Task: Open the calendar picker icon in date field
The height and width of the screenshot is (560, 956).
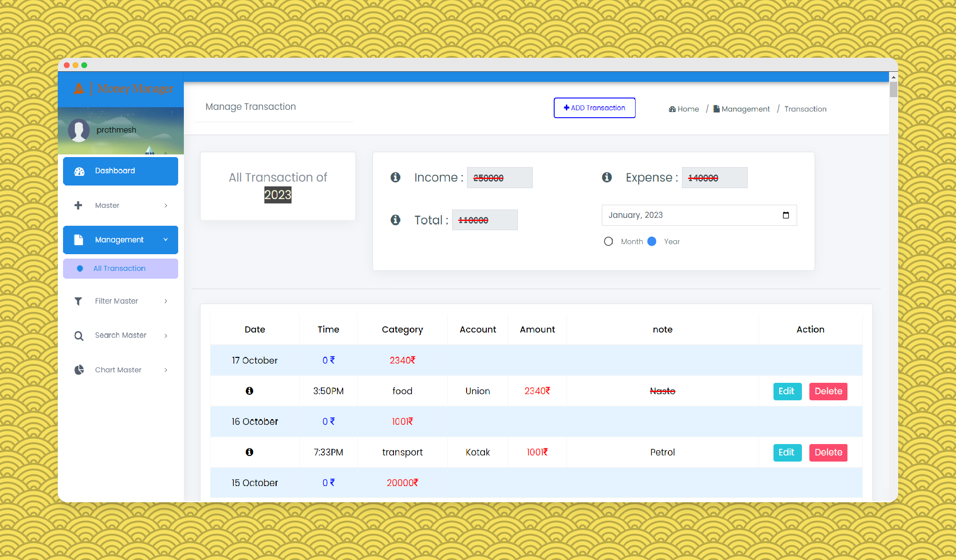Action: tap(786, 215)
